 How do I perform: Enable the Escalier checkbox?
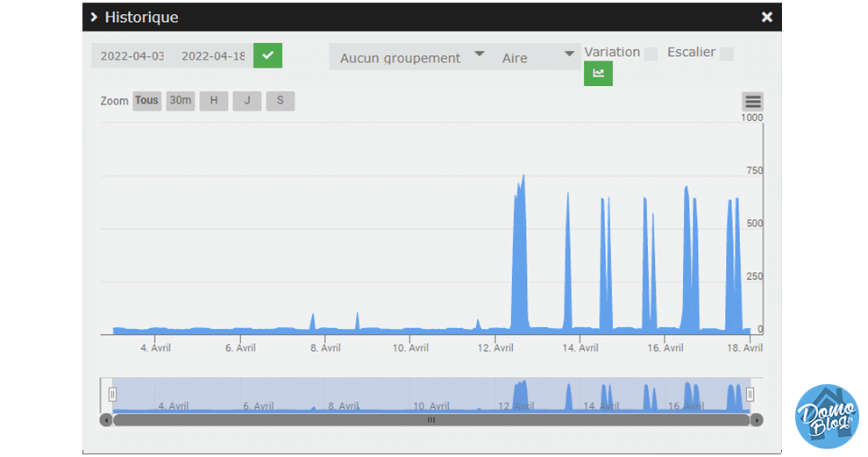(727, 54)
